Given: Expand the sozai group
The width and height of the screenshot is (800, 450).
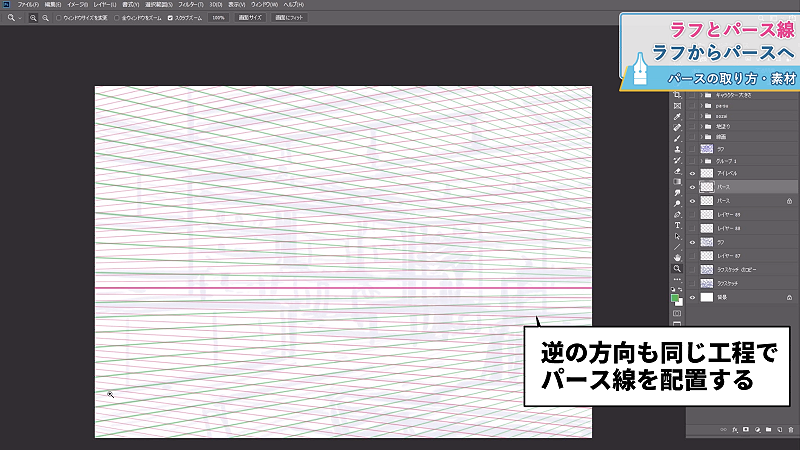Looking at the screenshot, I should pyautogui.click(x=702, y=116).
